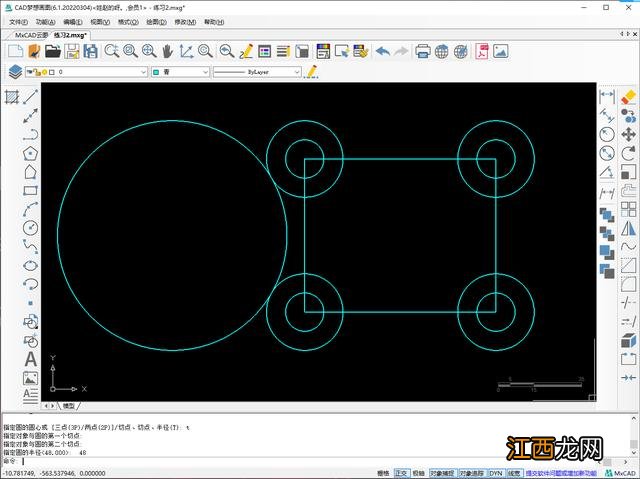Screen dimensions: 640x479
Task: Click the 对象捕捉 status button
Action: pos(444,473)
